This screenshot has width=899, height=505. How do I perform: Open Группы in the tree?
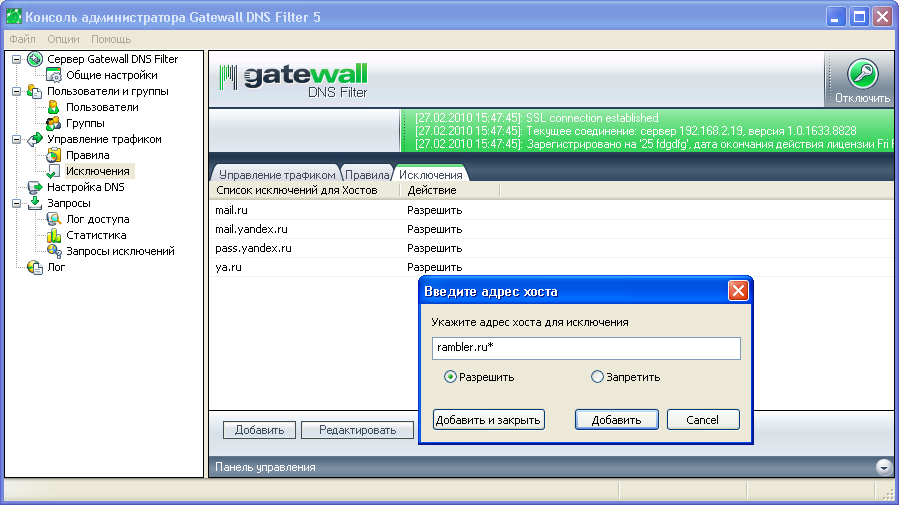pyautogui.click(x=85, y=123)
